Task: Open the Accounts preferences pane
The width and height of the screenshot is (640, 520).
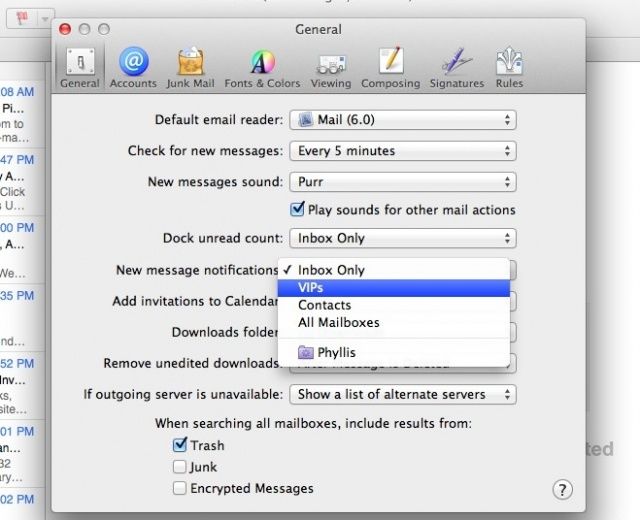Action: click(133, 68)
